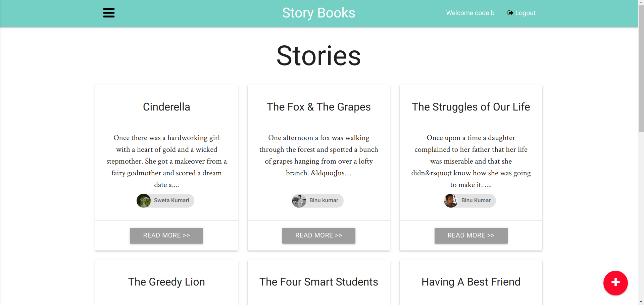Open The Fox & The Grapes story title
This screenshot has width=644, height=305.
[x=318, y=107]
